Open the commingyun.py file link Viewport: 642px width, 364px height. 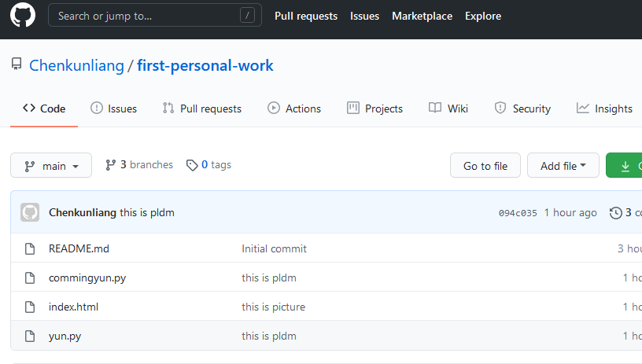click(x=87, y=278)
